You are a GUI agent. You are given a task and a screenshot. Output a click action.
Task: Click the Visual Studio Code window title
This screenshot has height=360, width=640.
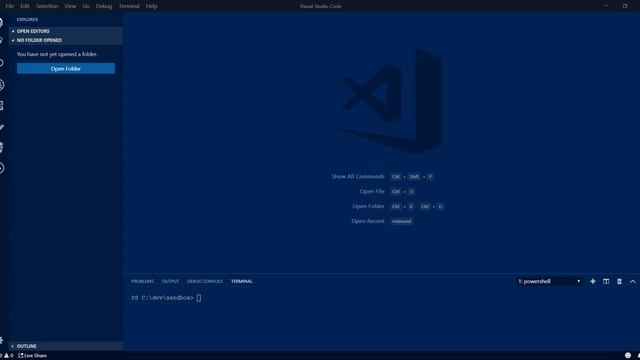pos(320,6)
